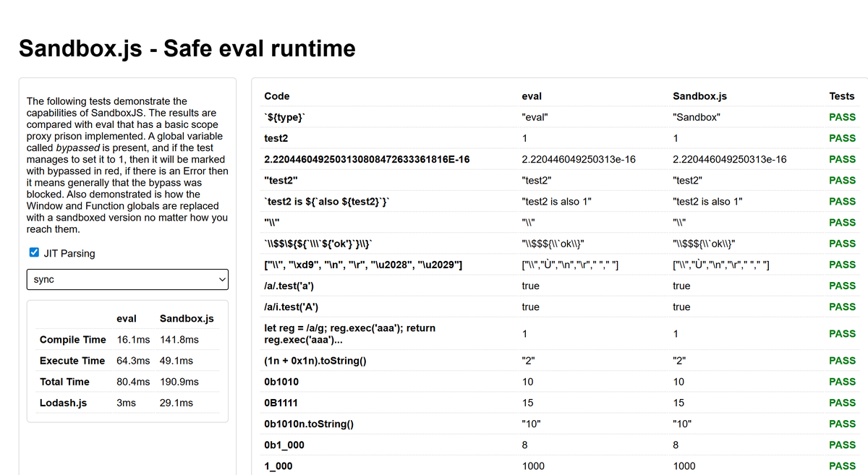Select the 0b1_000 code cell
This screenshot has height=475, width=868.
(x=284, y=445)
